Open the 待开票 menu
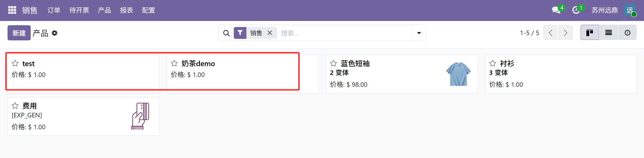Image resolution: width=644 pixels, height=158 pixels. pos(79,10)
